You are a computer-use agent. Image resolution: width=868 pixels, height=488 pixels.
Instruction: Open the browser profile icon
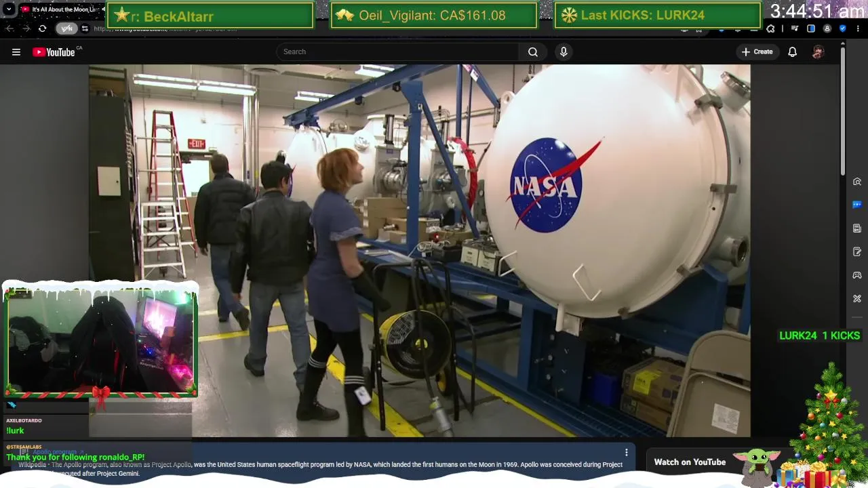point(827,28)
